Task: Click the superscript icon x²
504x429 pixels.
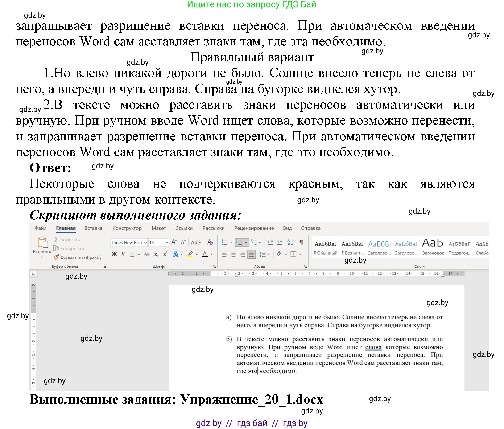Action: 165,254
